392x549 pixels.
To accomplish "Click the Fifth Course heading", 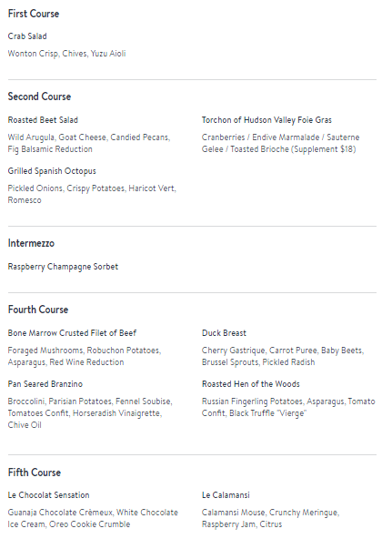I will [x=35, y=473].
